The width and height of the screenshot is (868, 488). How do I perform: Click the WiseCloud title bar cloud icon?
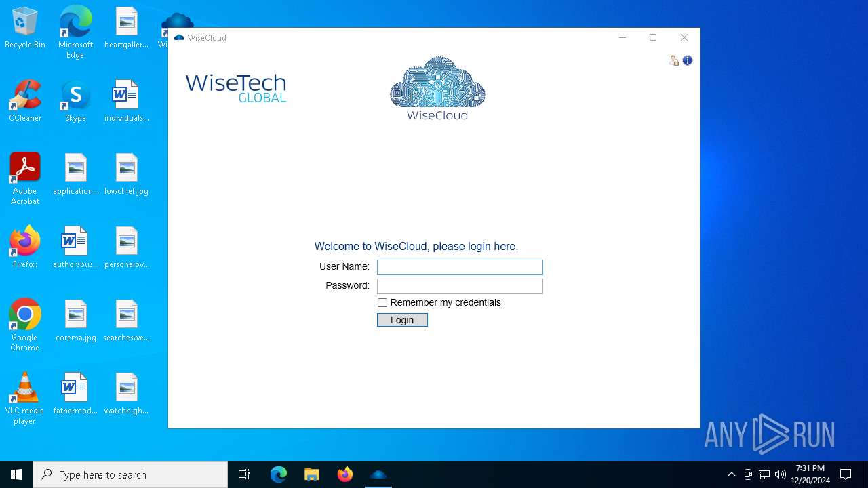tap(179, 38)
